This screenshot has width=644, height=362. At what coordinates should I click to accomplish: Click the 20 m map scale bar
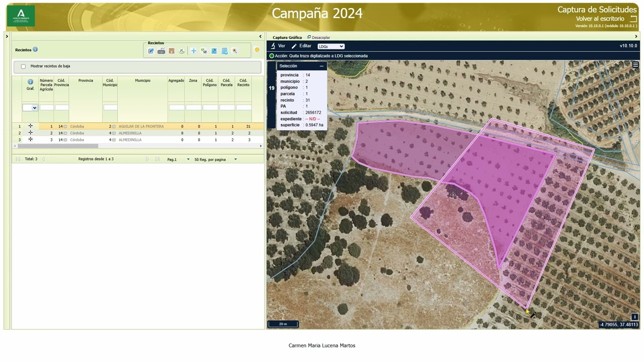[283, 324]
